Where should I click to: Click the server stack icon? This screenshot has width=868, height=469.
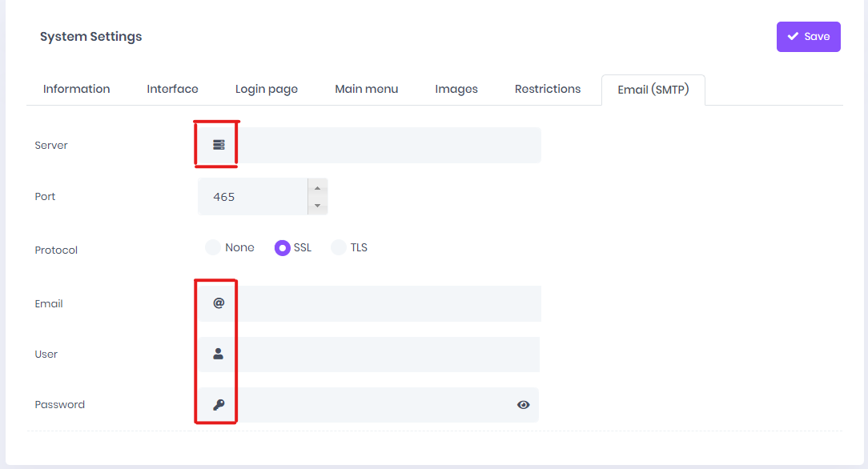(219, 145)
